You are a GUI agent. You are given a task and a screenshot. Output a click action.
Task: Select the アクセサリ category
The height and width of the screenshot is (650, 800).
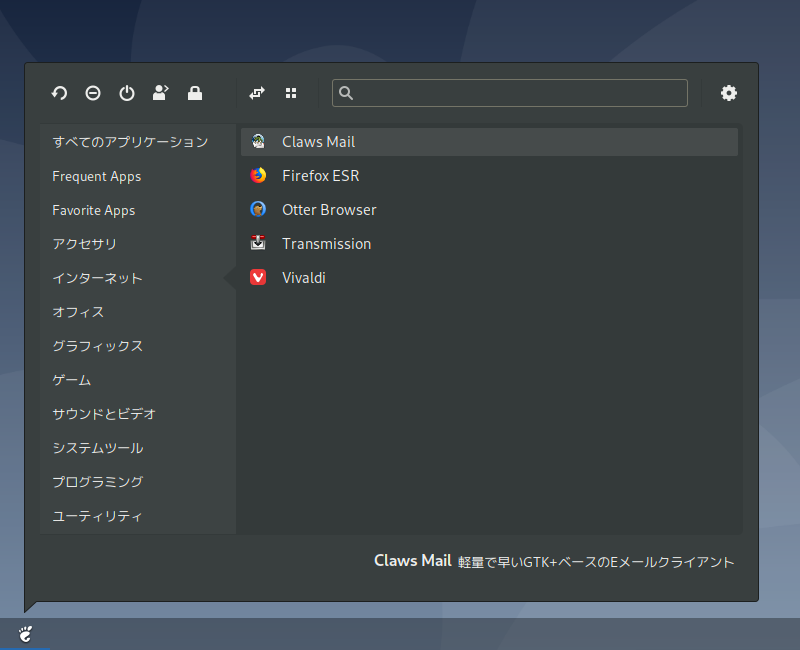tap(84, 244)
